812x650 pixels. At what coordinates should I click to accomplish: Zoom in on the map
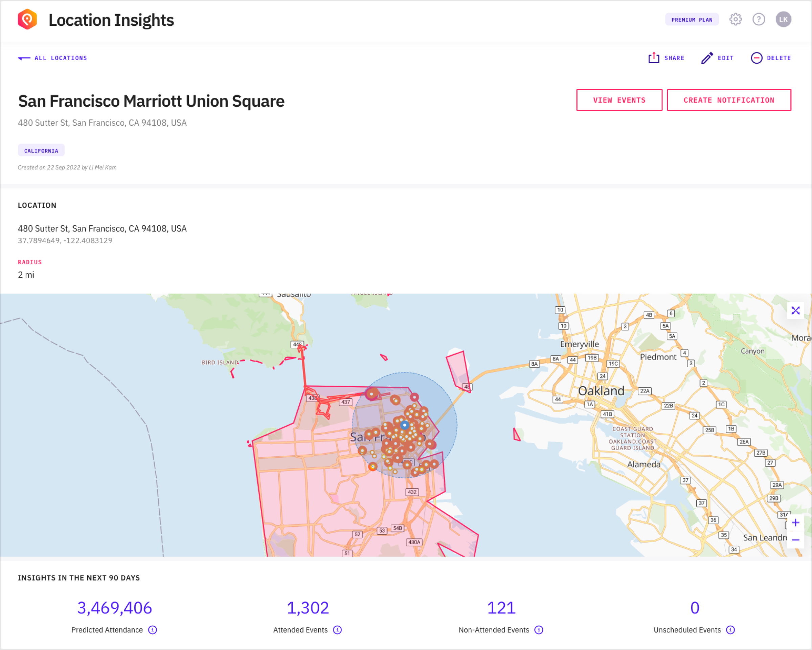point(795,523)
